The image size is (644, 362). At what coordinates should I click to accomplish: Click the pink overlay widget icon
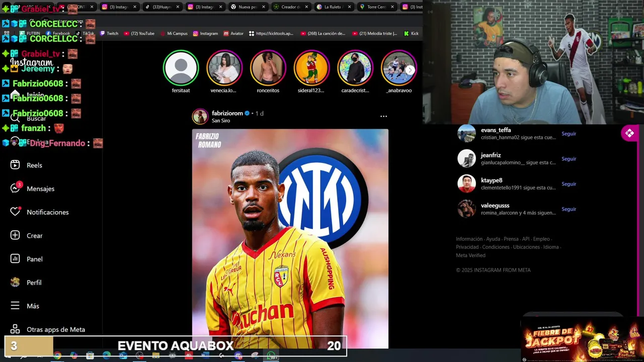coord(629,133)
